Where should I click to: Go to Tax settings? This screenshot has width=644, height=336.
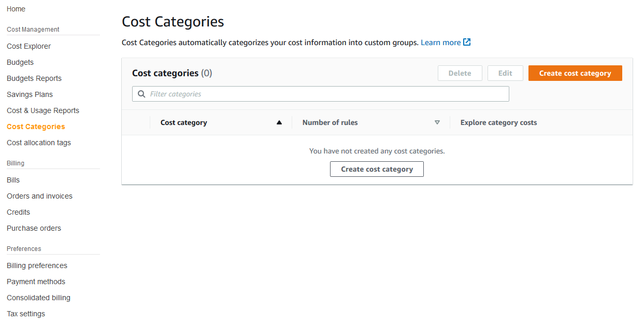25,314
